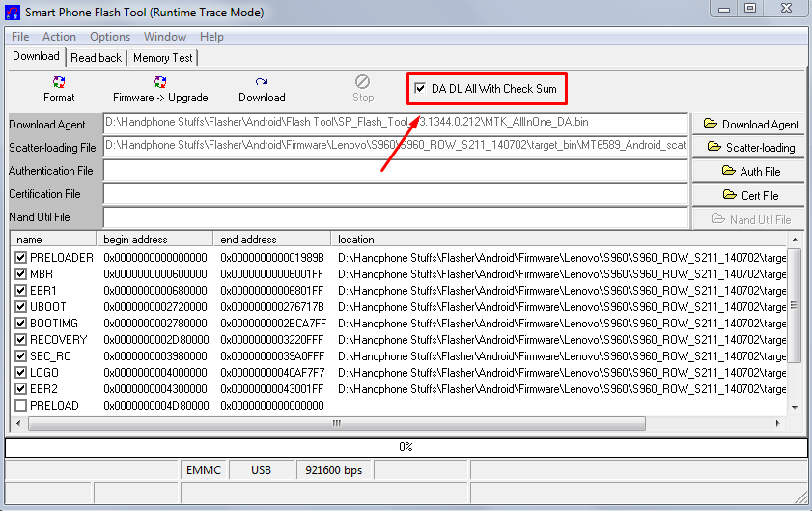Click the Nand Util File input field
This screenshot has width=812, height=511.
click(396, 217)
